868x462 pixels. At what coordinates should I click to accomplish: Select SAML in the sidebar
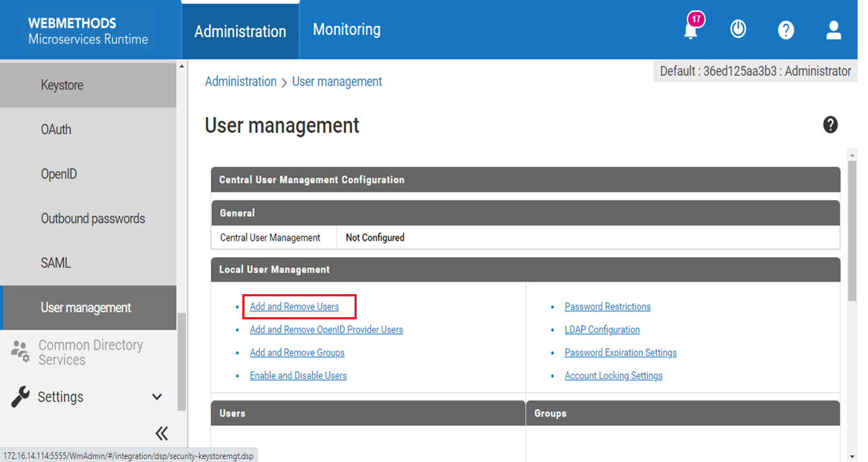tap(56, 263)
